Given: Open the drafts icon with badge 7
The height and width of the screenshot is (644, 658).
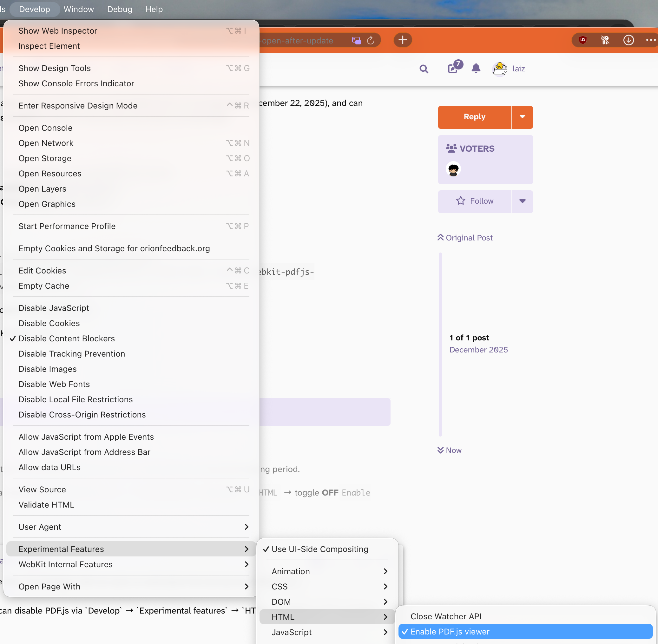Looking at the screenshot, I should pyautogui.click(x=454, y=67).
